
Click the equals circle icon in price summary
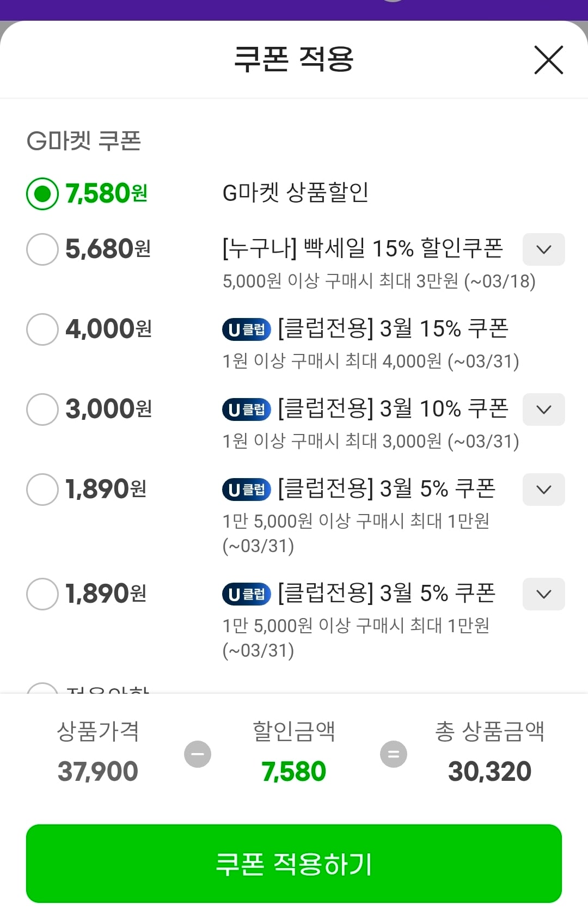point(394,754)
